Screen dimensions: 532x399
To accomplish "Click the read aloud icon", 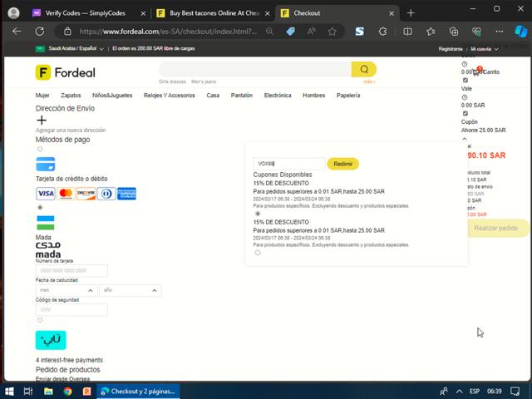I will [311, 32].
